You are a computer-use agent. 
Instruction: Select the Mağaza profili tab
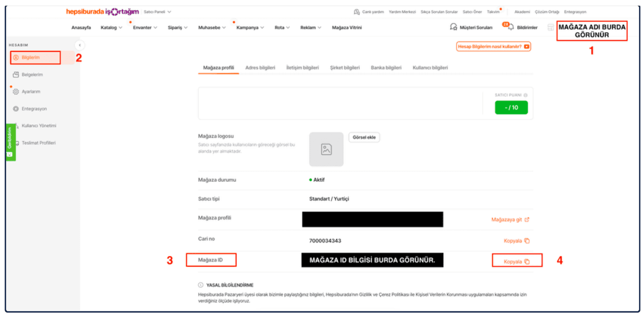coord(218,68)
